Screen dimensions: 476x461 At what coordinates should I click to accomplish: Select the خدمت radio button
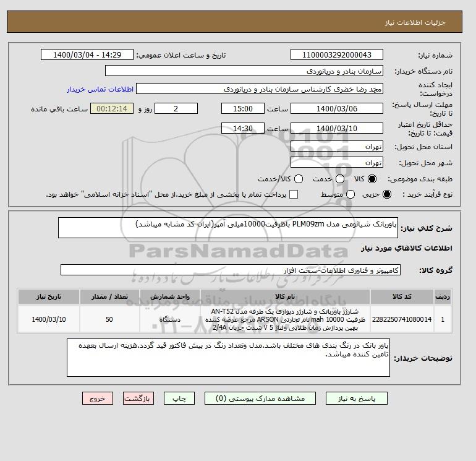[340, 179]
